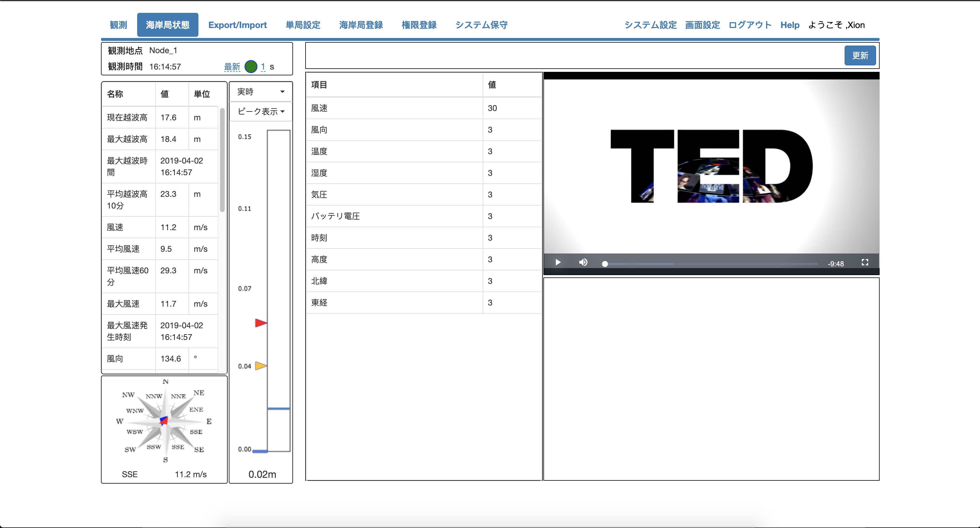The height and width of the screenshot is (528, 980).
Task: Go to the 単局設定 tab
Action: (303, 25)
